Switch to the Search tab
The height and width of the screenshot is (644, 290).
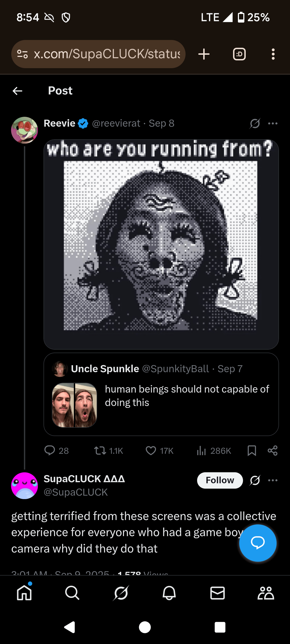pos(72,593)
